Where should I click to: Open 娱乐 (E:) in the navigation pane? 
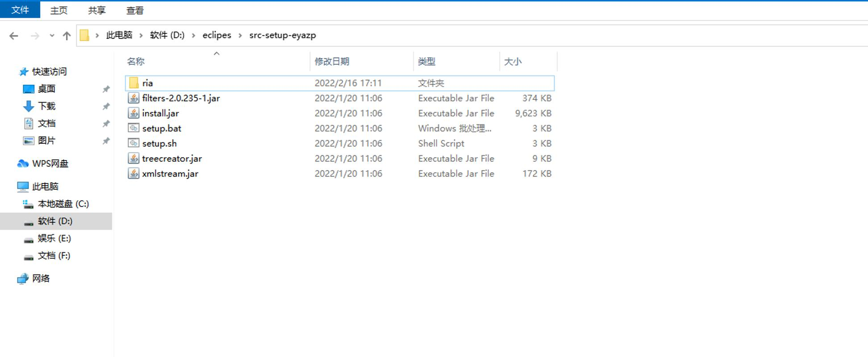tap(54, 239)
